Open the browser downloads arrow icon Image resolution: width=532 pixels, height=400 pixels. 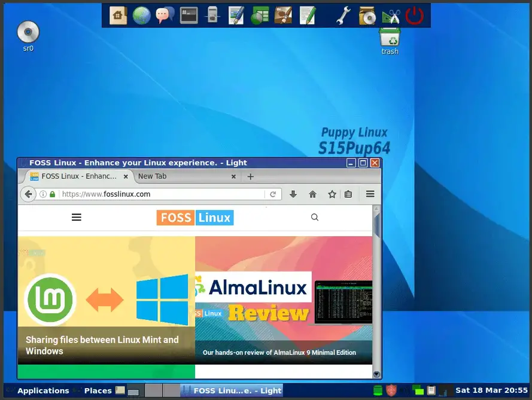tap(293, 194)
